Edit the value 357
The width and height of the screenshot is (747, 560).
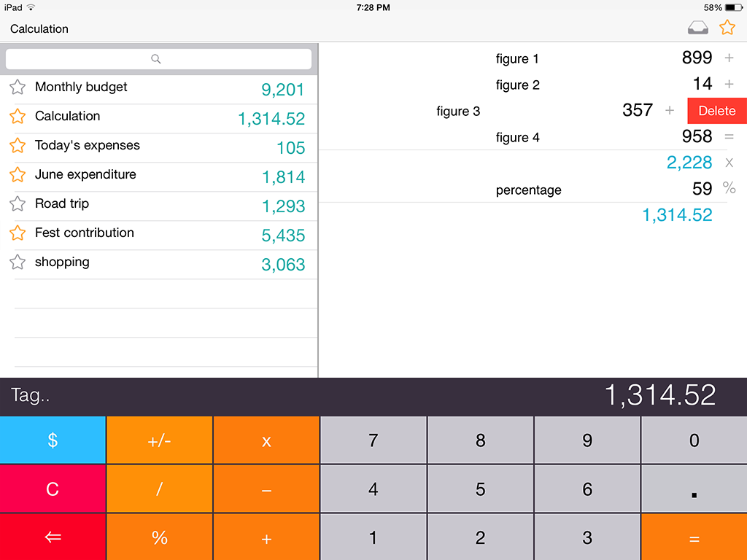click(x=638, y=110)
